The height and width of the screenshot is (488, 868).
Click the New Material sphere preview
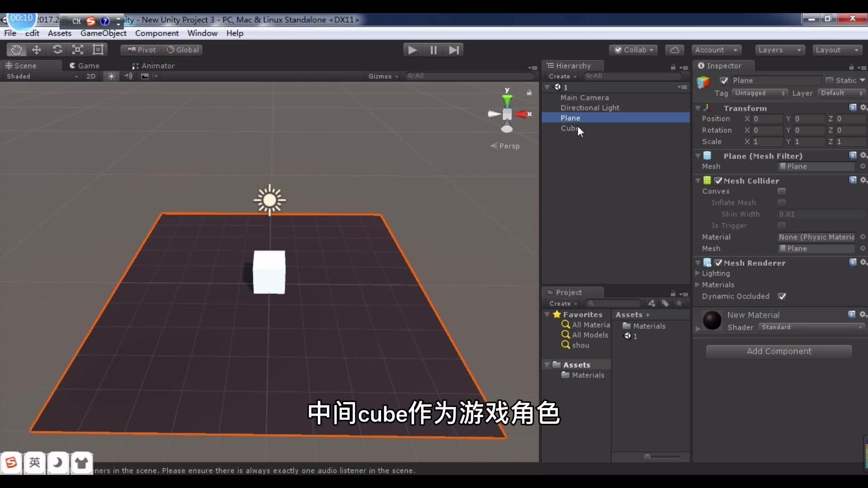[x=712, y=320]
